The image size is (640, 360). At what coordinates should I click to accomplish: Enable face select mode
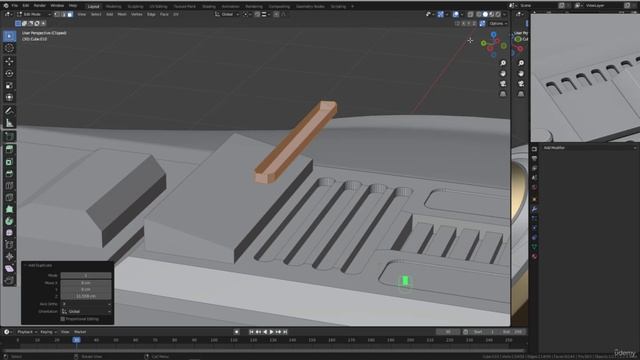tap(70, 14)
